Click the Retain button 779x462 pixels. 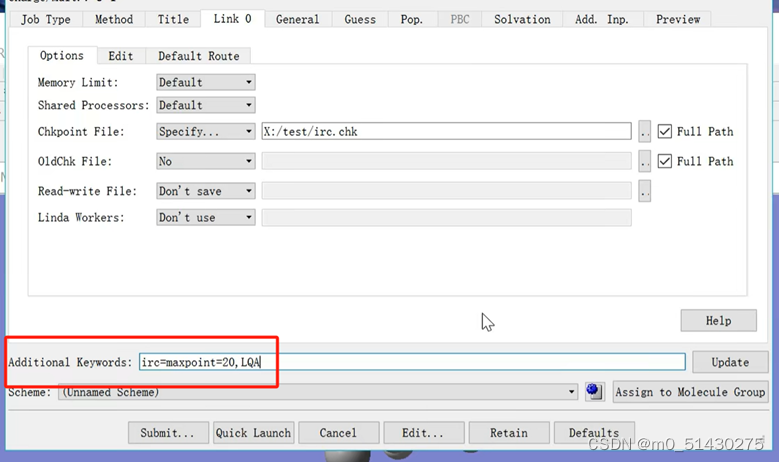point(509,433)
